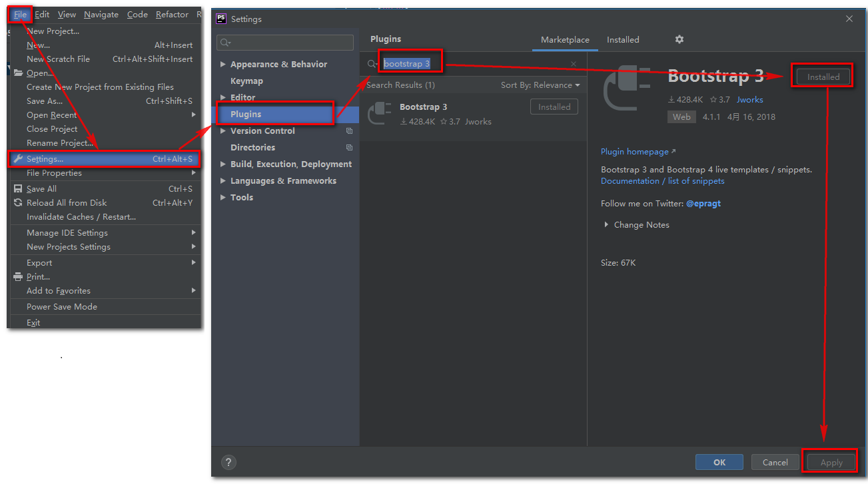Click the large plugin icon in details pane
The image size is (868, 484).
[627, 89]
